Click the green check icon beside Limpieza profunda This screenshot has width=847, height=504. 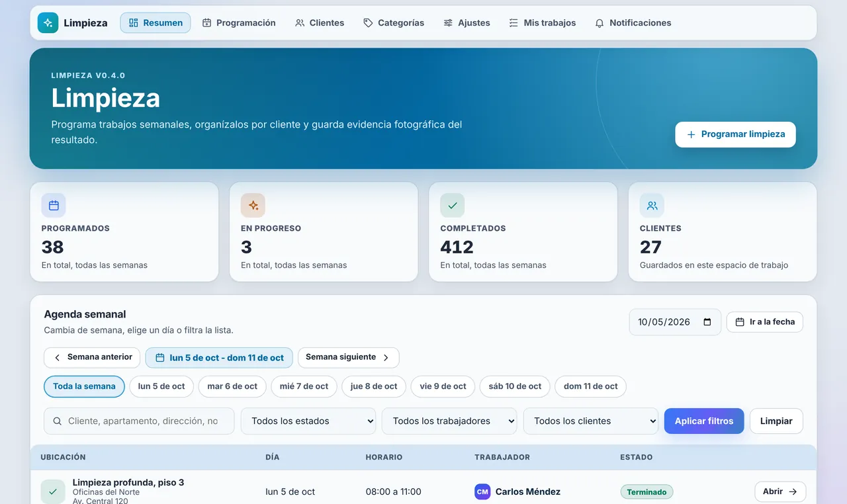pyautogui.click(x=53, y=491)
